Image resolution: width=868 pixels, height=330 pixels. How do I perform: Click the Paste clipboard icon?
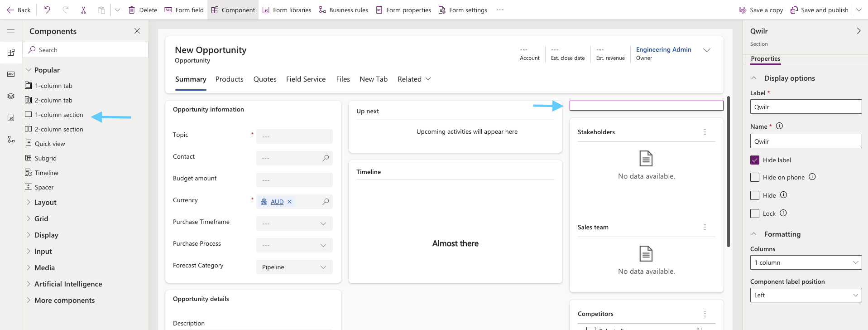point(101,10)
